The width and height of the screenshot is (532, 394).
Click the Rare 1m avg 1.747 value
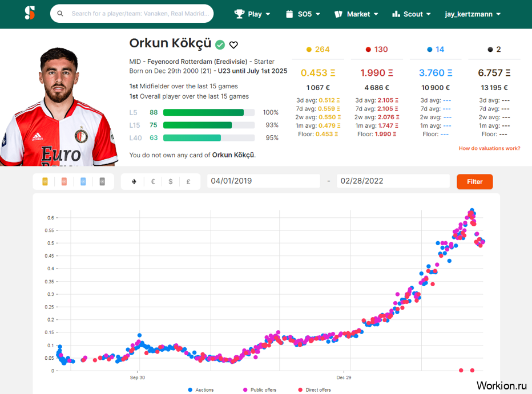point(389,125)
